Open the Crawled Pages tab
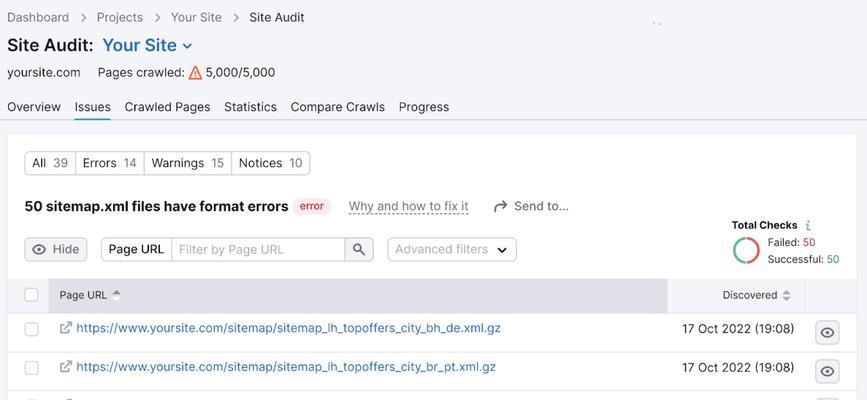Image resolution: width=867 pixels, height=400 pixels. tap(168, 107)
